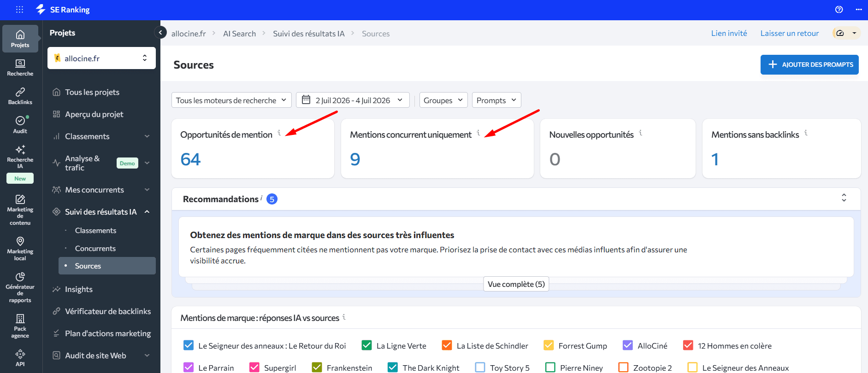Screen dimensions: 868x373
Task: Click AJOUTER DES PROMPTS button
Action: click(x=809, y=64)
